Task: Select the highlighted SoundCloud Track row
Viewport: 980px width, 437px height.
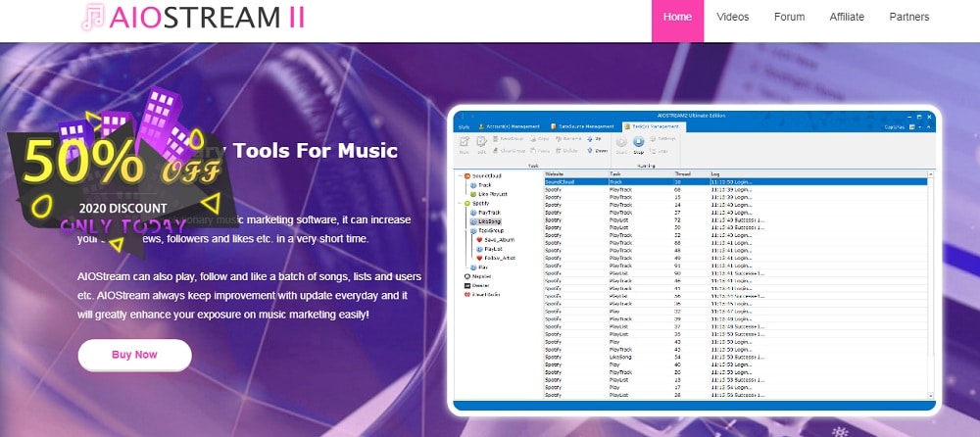Action: pos(736,181)
